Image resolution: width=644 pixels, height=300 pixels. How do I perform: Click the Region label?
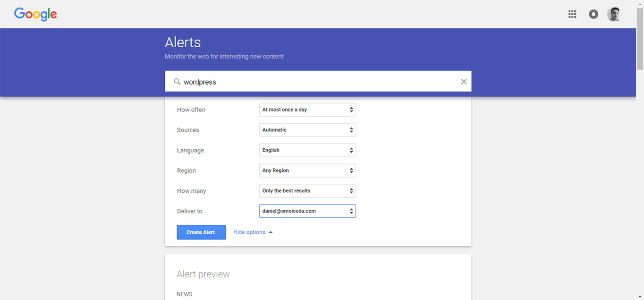(x=186, y=171)
